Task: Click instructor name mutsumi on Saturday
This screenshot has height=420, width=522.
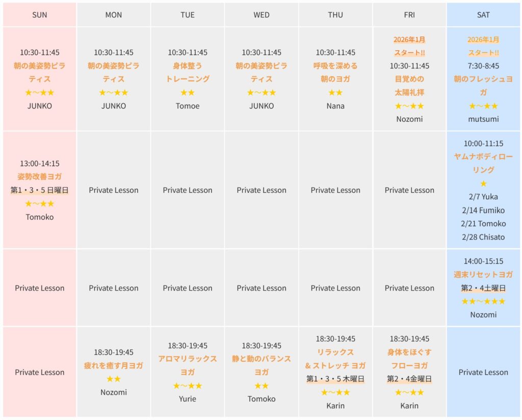Action: point(483,119)
